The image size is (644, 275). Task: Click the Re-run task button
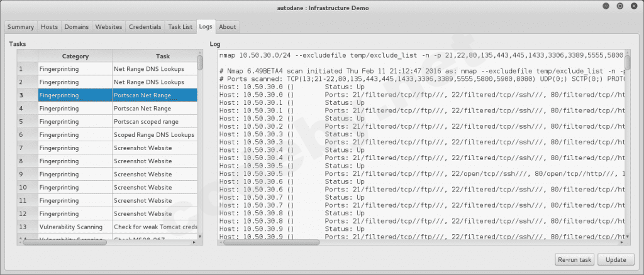pyautogui.click(x=574, y=259)
